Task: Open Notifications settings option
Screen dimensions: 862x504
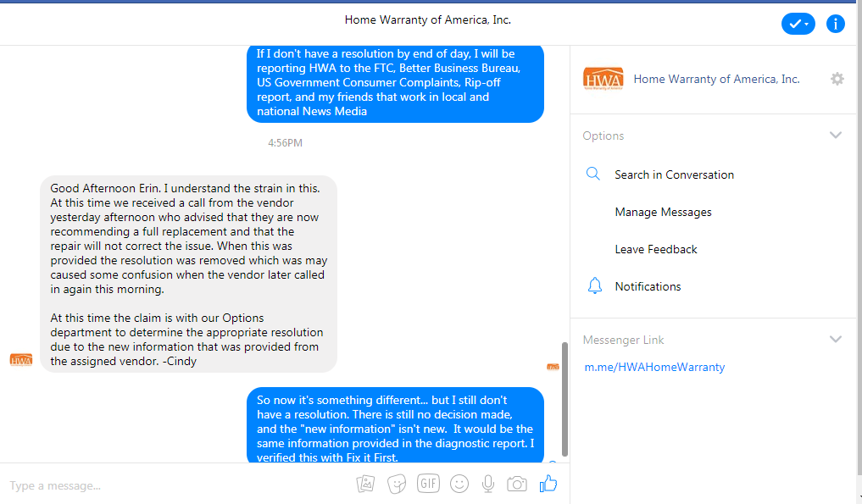Action: 648,287
